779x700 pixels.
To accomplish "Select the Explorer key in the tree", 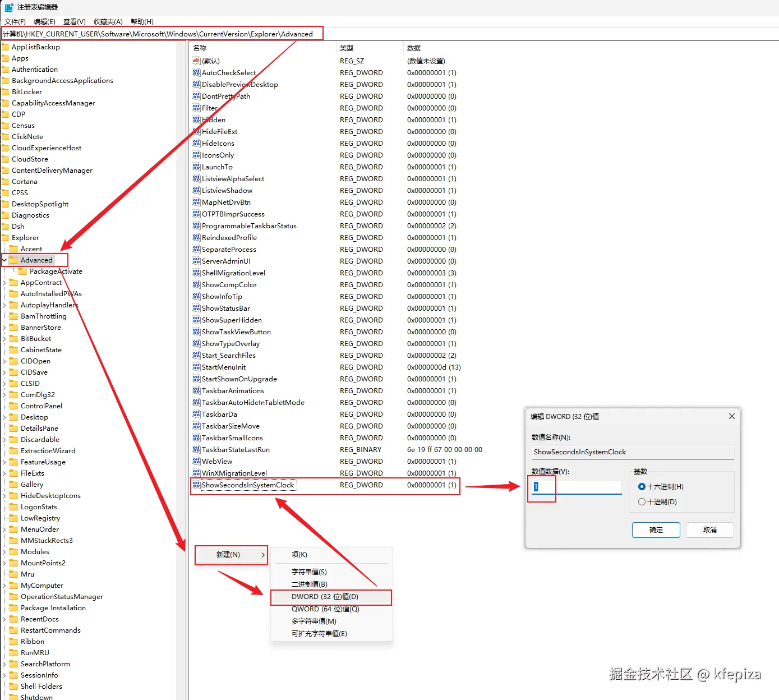I will pos(25,238).
